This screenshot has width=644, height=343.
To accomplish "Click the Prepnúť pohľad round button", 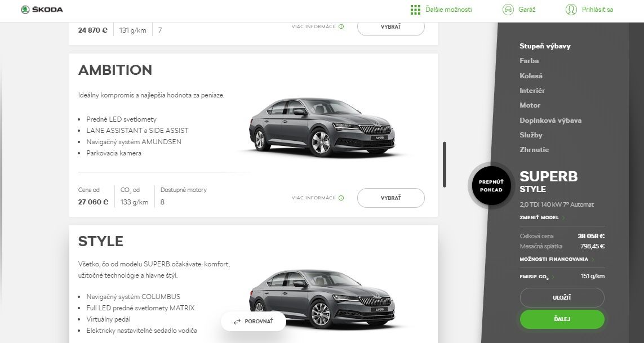I will coord(491,186).
